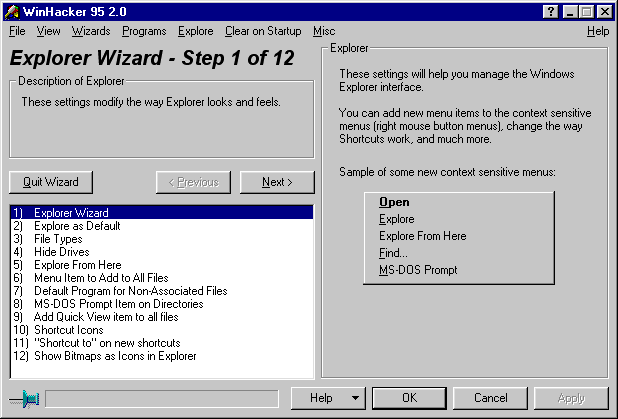The image size is (618, 419).
Task: Click the empty status field beside pushpin
Action: click(162, 399)
